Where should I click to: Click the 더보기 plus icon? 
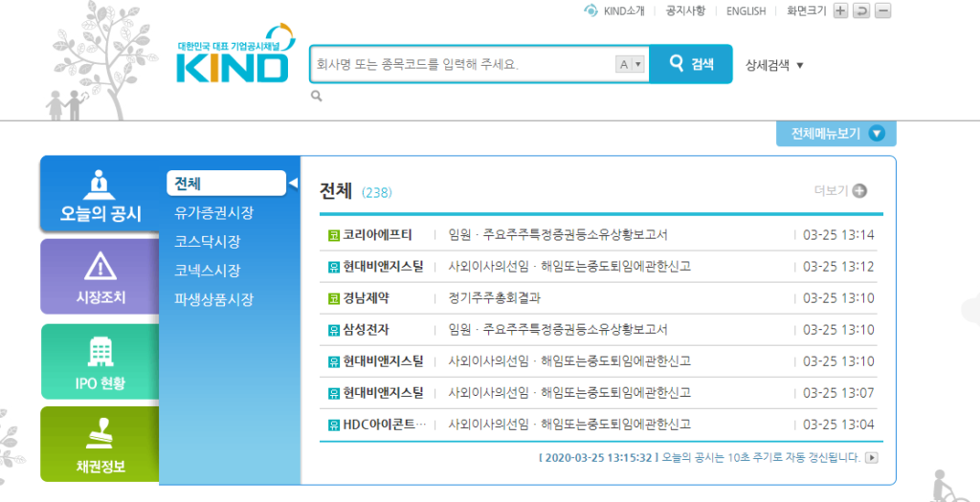tap(860, 191)
